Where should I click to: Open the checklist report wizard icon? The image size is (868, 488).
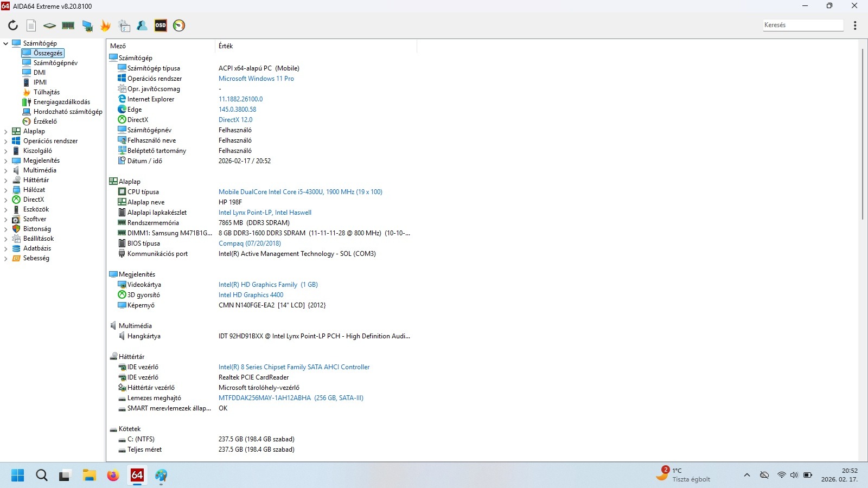[x=124, y=25]
